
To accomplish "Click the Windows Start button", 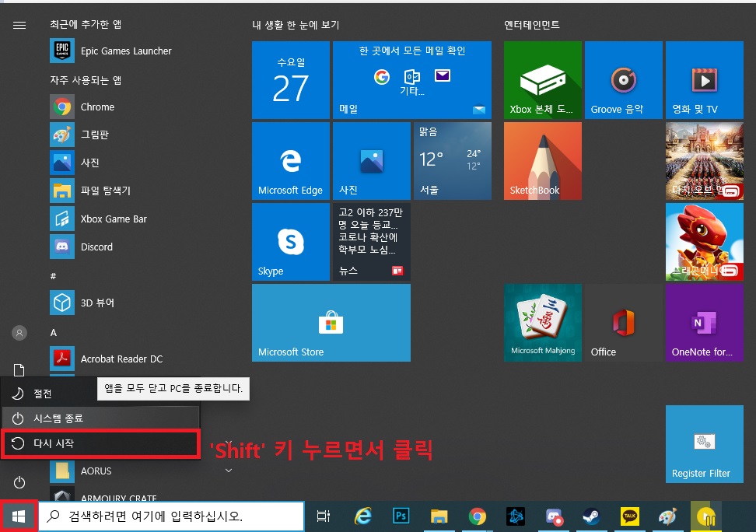I will pos(19,516).
